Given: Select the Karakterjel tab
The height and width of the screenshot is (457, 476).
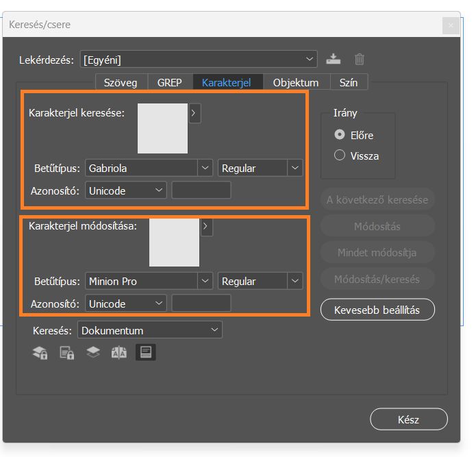Looking at the screenshot, I should click(x=227, y=83).
